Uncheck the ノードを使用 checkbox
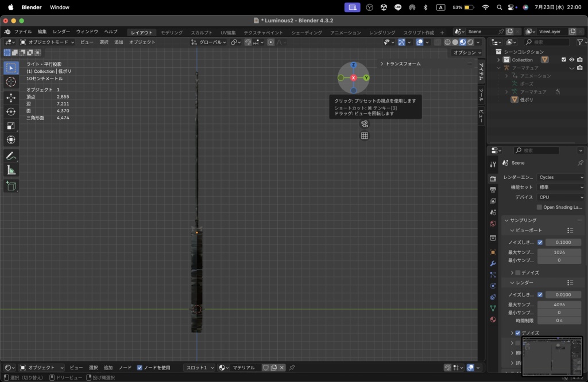588x382 pixels. tap(140, 368)
